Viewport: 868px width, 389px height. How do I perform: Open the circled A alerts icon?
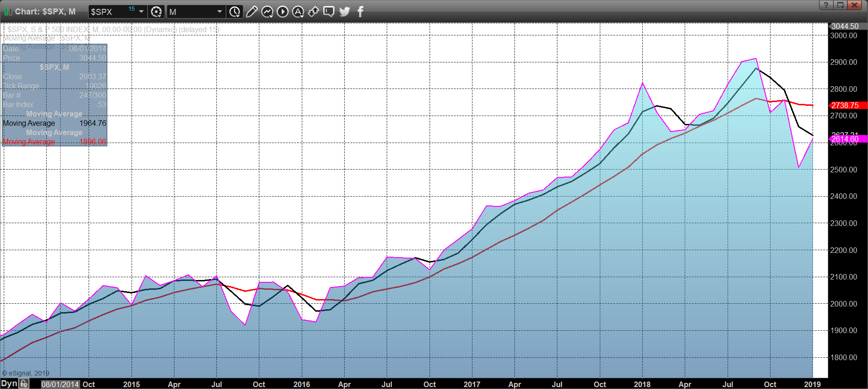[x=298, y=12]
